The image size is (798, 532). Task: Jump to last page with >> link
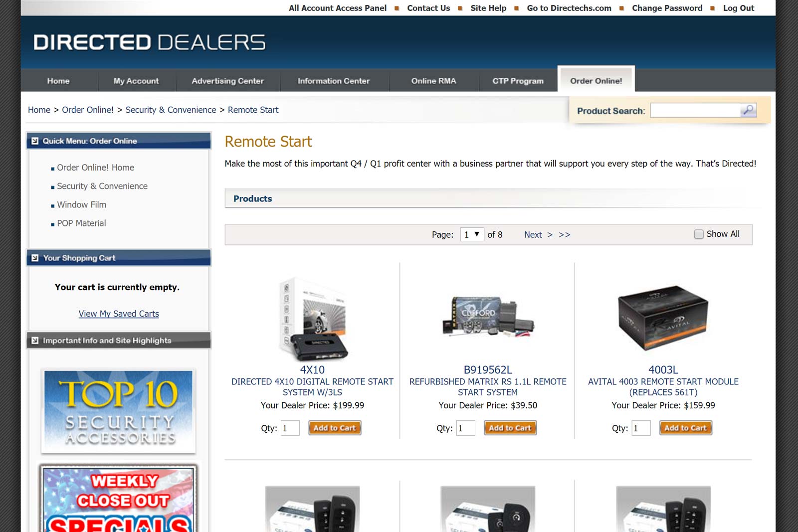click(565, 235)
